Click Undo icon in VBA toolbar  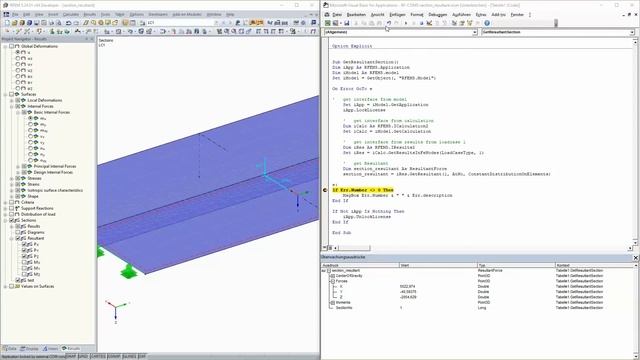tap(389, 23)
